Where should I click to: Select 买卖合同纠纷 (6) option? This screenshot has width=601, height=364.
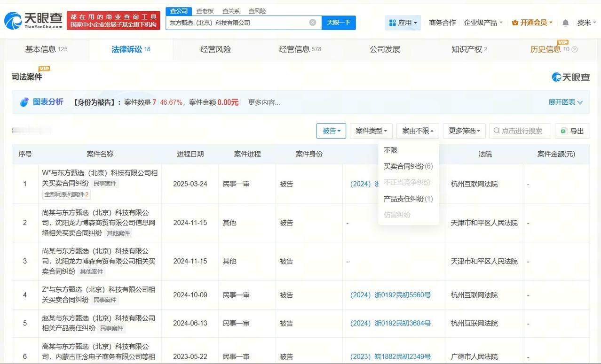click(x=408, y=166)
